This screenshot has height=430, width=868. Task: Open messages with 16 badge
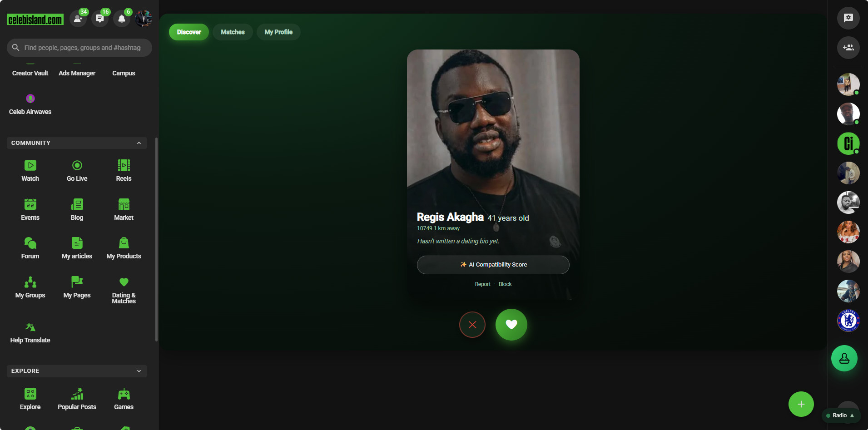click(x=100, y=19)
